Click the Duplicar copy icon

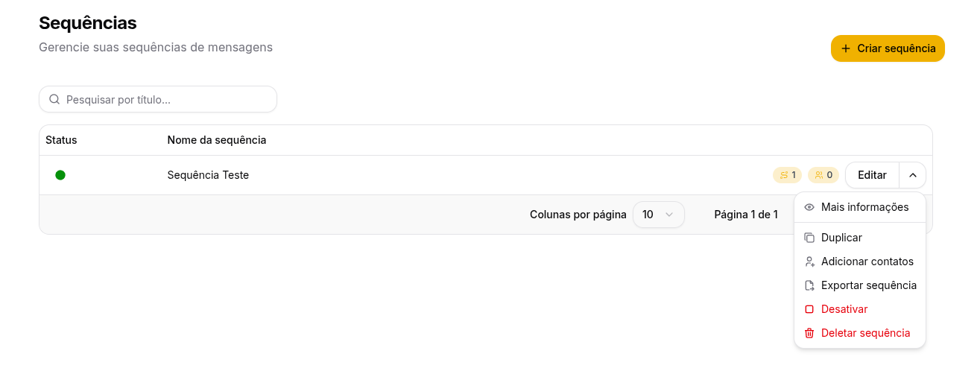[809, 238]
